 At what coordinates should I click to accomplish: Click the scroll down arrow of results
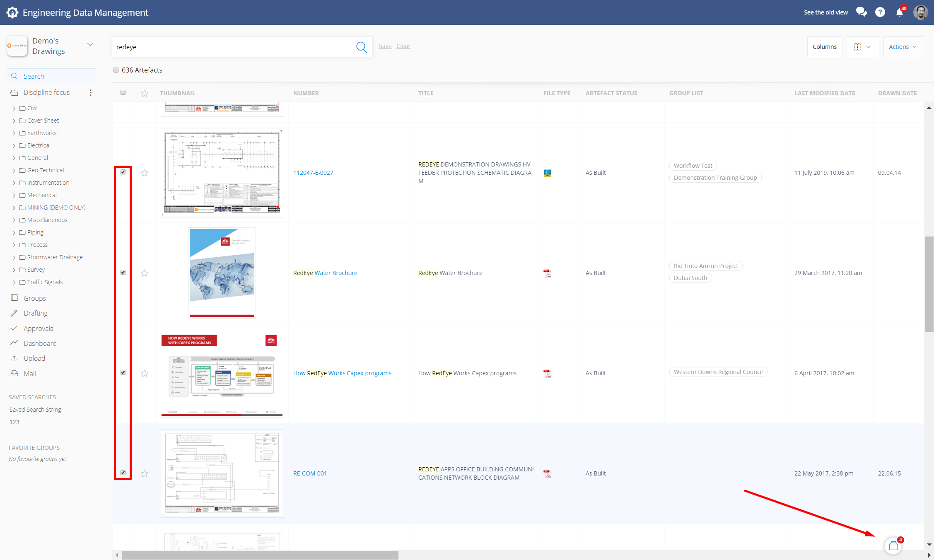click(929, 545)
